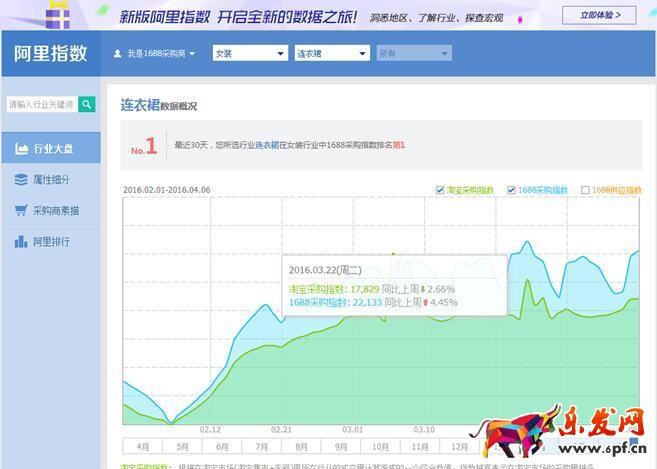Click the 属性细分 layers icon
The image size is (657, 469).
click(x=21, y=180)
